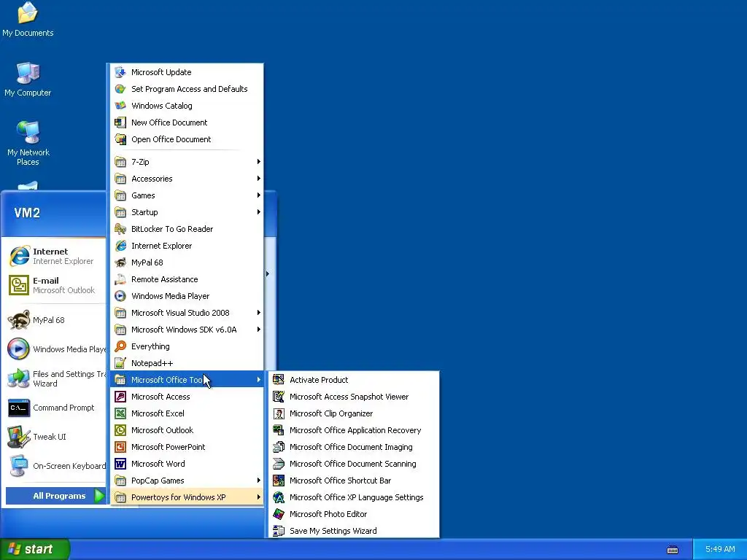Open E-mail Microsoft Outlook pinned item

coord(56,285)
